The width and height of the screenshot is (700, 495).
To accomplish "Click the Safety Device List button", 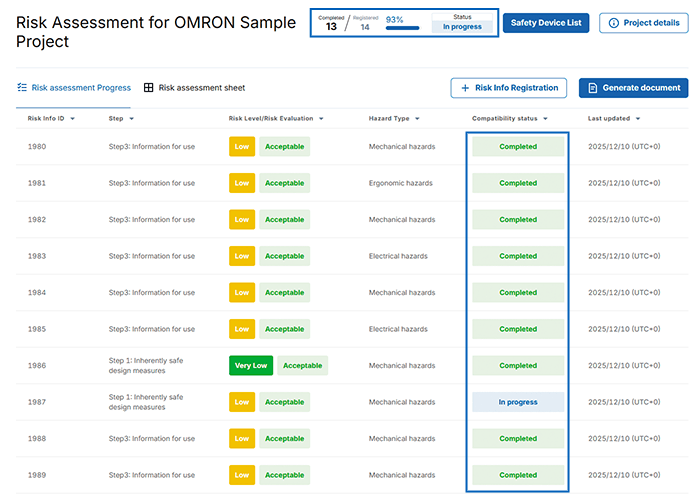I will pyautogui.click(x=546, y=23).
